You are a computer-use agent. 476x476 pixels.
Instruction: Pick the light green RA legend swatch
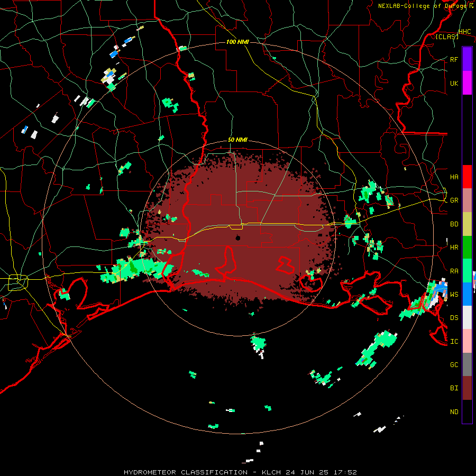tap(467, 271)
